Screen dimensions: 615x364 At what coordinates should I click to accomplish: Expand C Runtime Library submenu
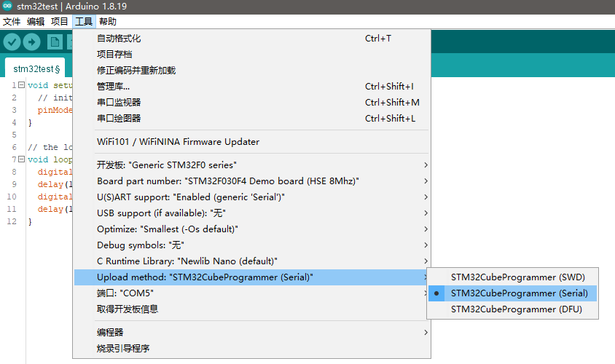[251, 261]
